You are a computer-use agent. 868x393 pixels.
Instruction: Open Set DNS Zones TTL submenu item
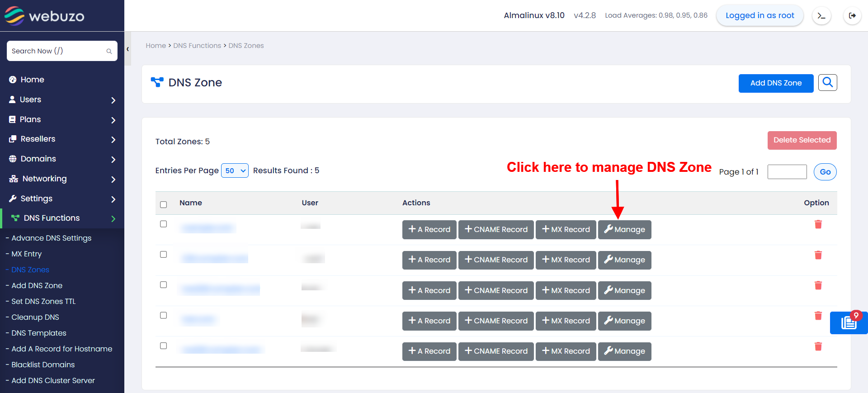click(x=43, y=301)
